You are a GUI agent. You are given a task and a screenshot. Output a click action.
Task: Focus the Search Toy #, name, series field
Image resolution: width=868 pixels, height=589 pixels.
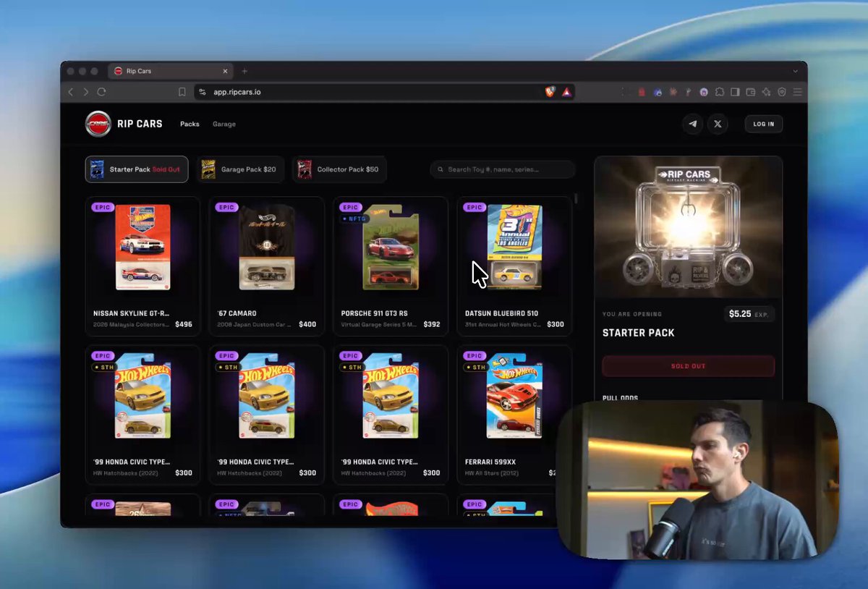point(503,169)
